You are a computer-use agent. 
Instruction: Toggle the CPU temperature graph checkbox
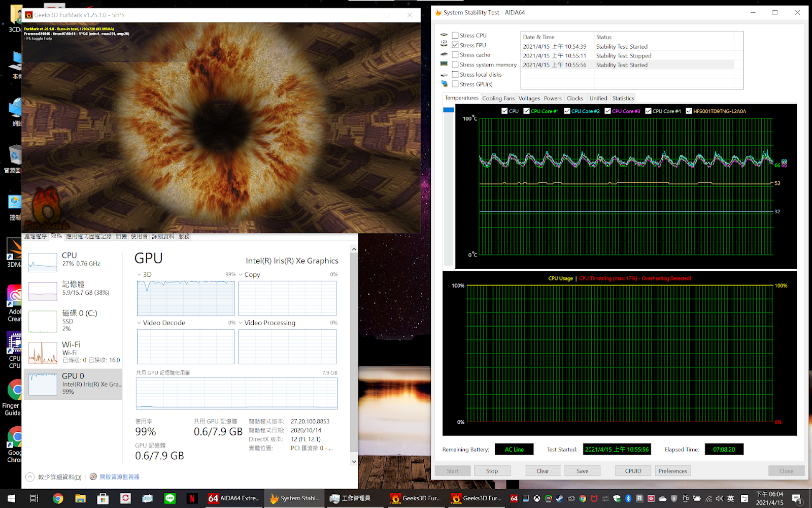pyautogui.click(x=504, y=111)
